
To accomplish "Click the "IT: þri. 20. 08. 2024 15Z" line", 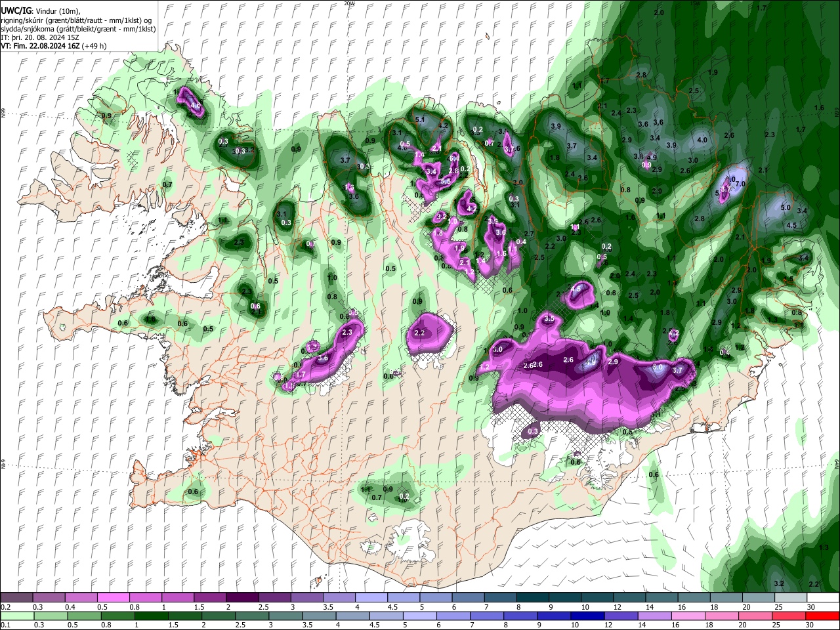I will point(39,37).
